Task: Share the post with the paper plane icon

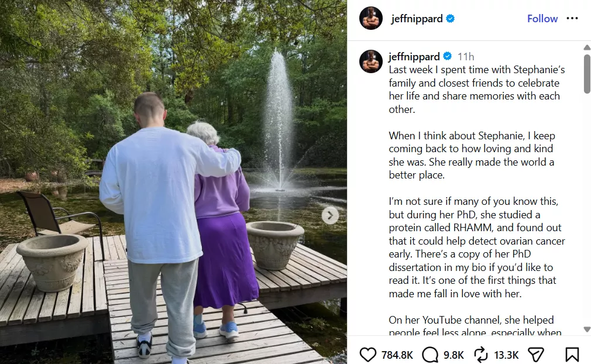Action: pos(535,355)
